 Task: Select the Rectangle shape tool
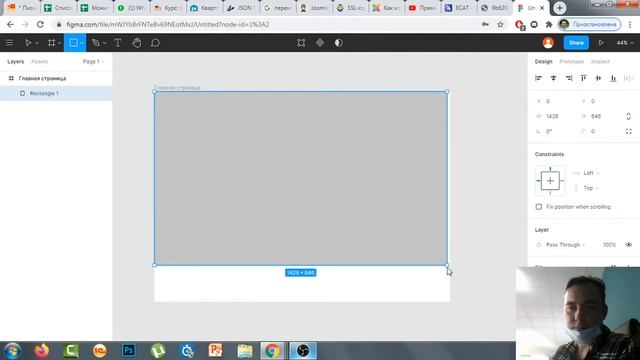(x=73, y=43)
